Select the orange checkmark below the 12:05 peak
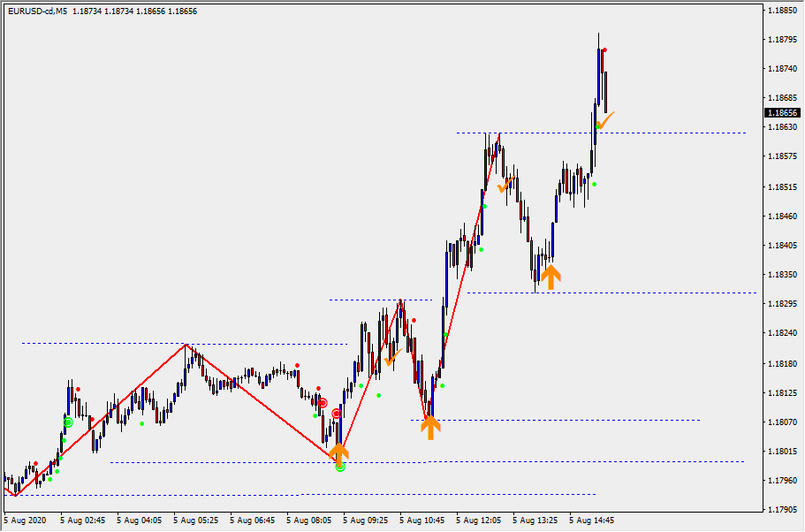805x532 pixels. [x=506, y=185]
